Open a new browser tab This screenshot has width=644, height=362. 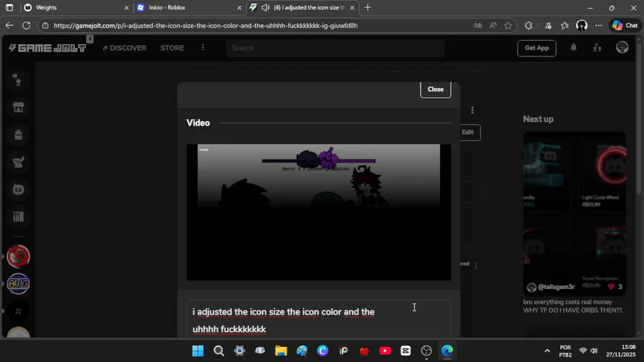click(368, 7)
